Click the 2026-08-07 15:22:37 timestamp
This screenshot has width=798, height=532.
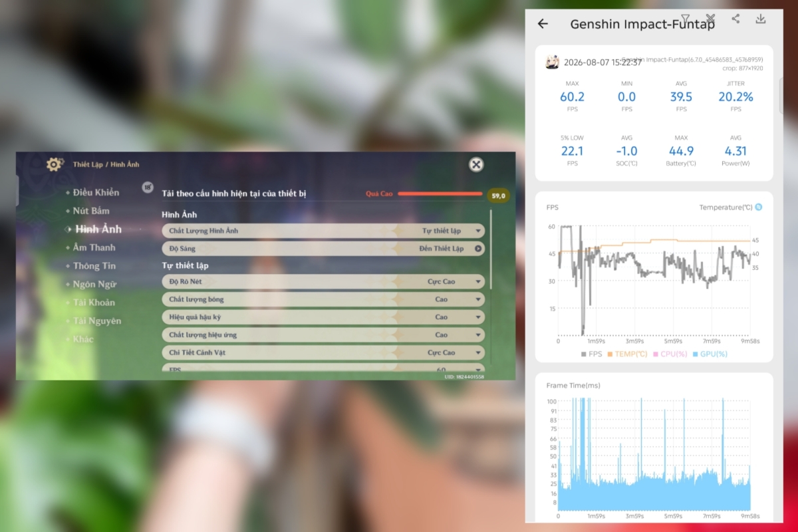602,63
